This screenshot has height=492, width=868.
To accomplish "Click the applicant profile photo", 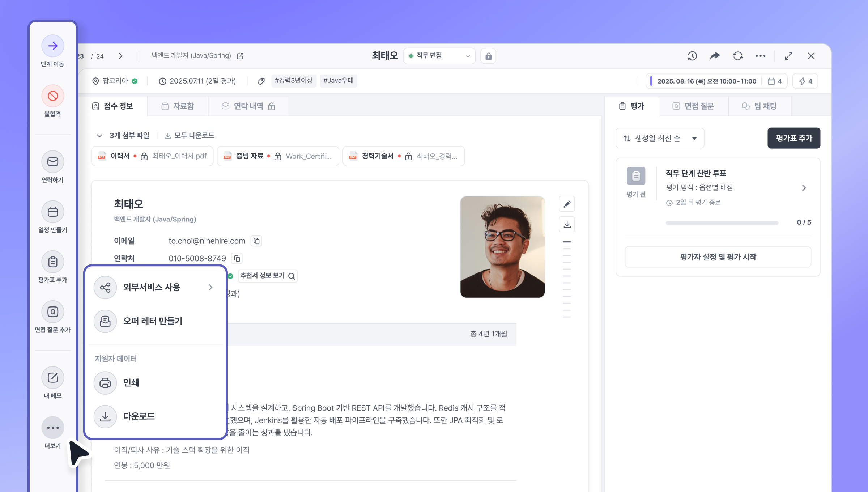I will (x=502, y=247).
